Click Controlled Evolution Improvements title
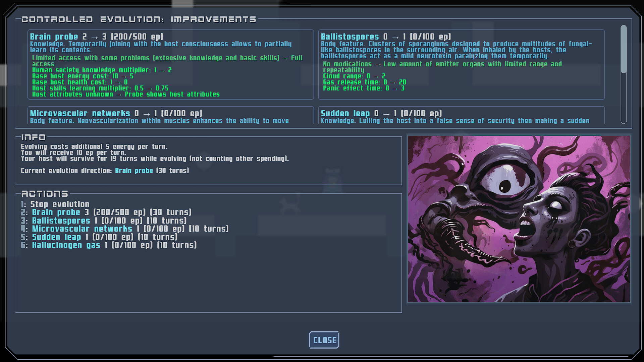Screen dimensions: 644x362 [139, 19]
